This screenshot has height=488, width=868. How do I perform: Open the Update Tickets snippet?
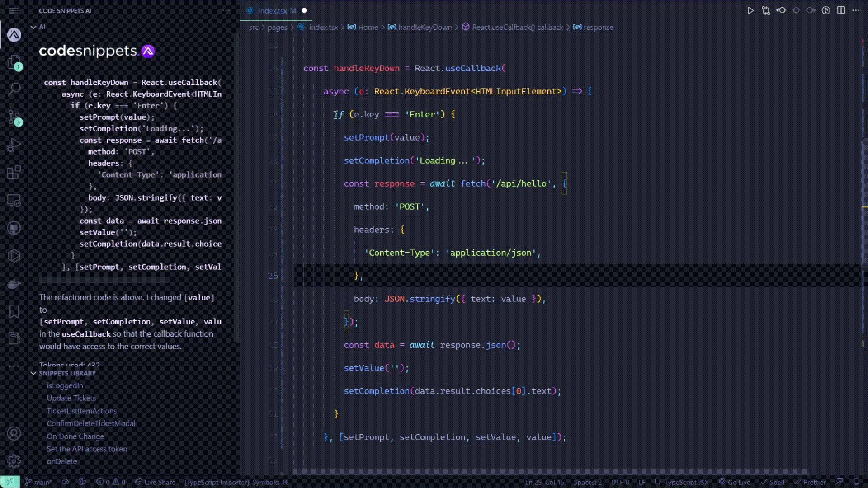coord(71,398)
